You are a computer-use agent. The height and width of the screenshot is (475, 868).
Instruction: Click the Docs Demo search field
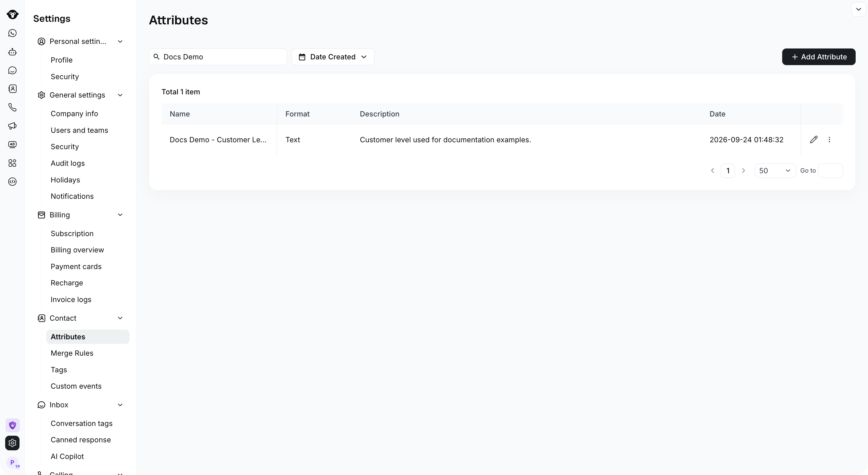click(x=218, y=57)
